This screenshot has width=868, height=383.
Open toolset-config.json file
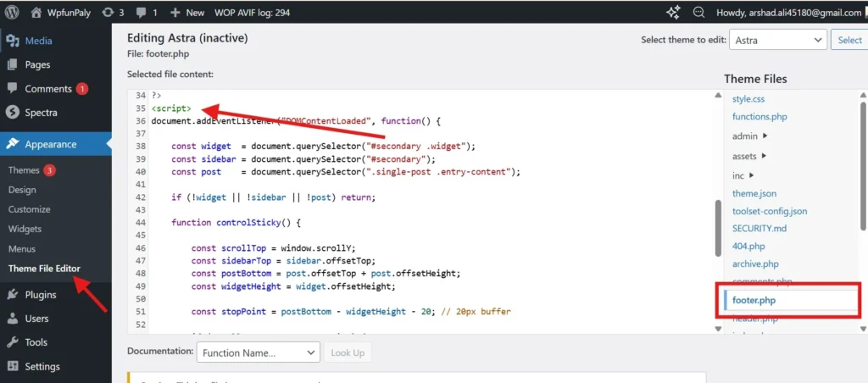[x=770, y=211]
